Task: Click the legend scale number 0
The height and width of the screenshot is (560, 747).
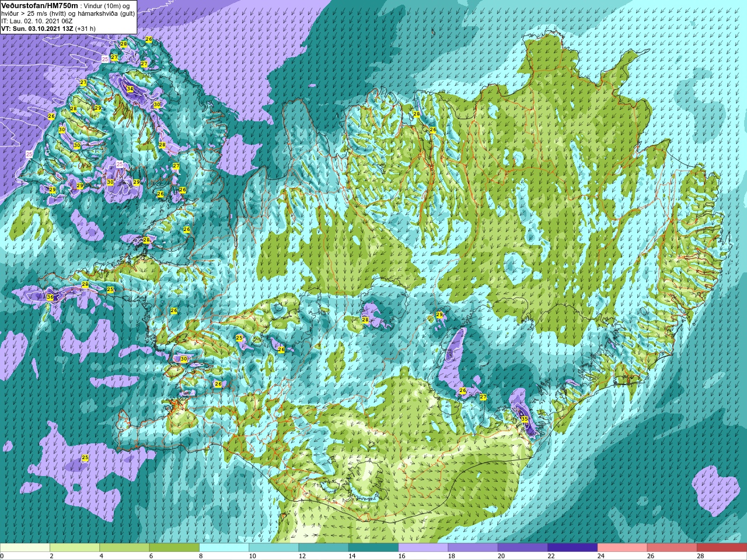Action: (2, 556)
